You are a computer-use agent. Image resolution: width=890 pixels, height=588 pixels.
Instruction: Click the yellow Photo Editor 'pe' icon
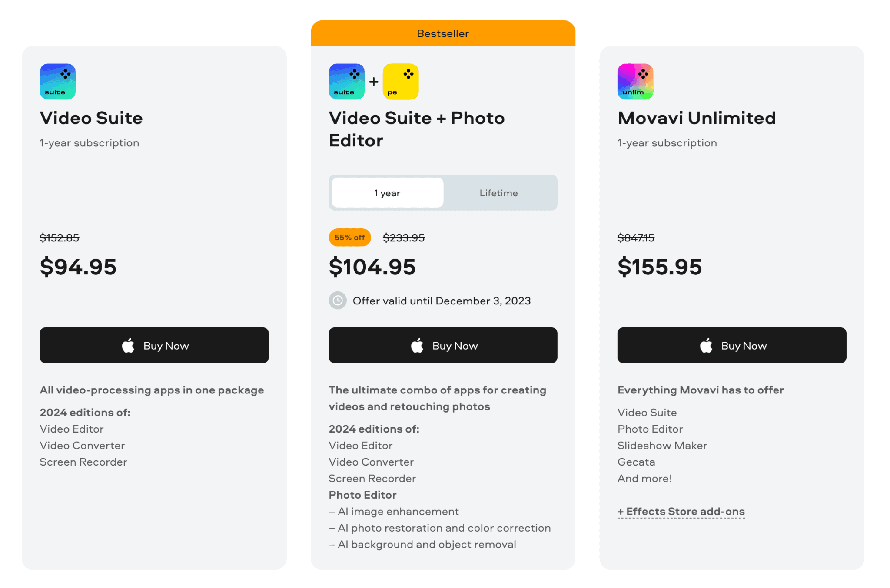click(400, 81)
